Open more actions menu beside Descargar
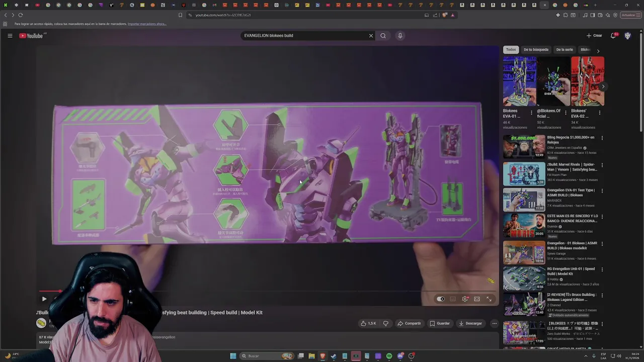Viewport: 644px width, 362px height. point(495,323)
